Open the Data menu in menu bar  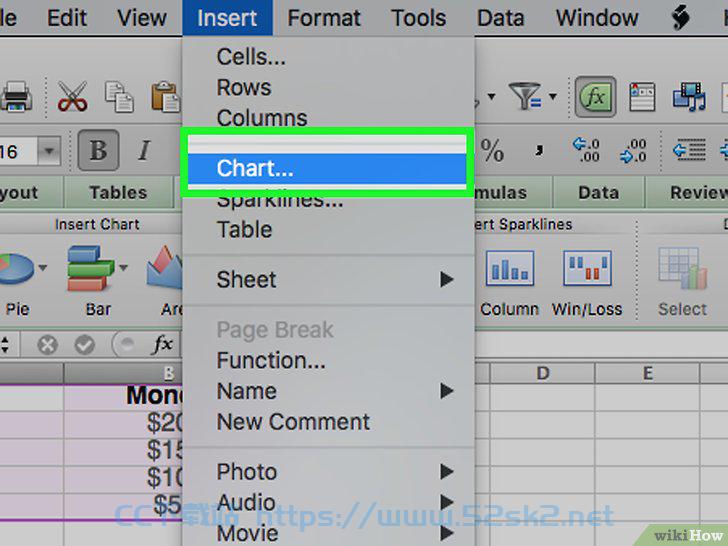tap(500, 18)
